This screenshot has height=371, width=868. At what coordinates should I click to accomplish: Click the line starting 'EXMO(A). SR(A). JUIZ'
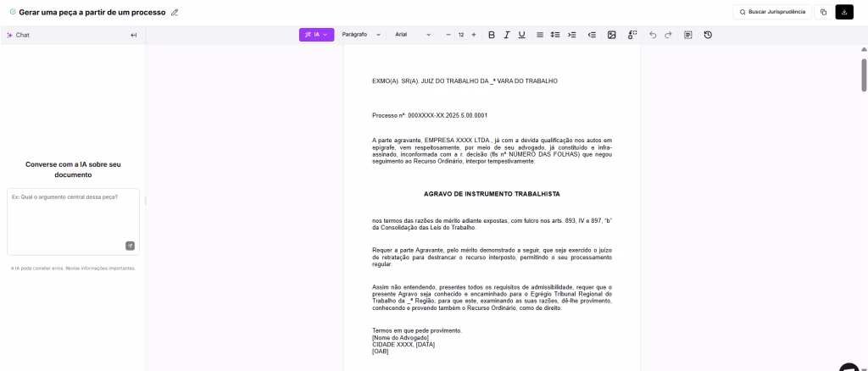click(465, 80)
